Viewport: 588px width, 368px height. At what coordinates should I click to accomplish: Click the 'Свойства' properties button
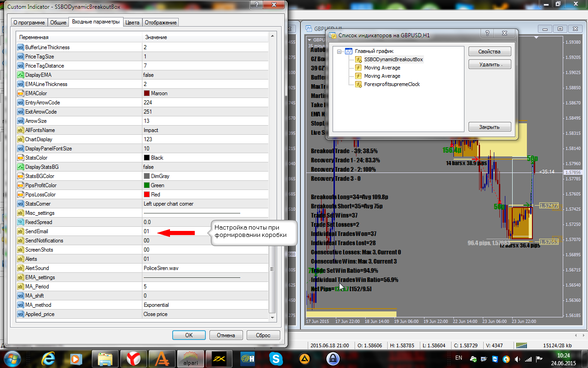click(x=490, y=52)
